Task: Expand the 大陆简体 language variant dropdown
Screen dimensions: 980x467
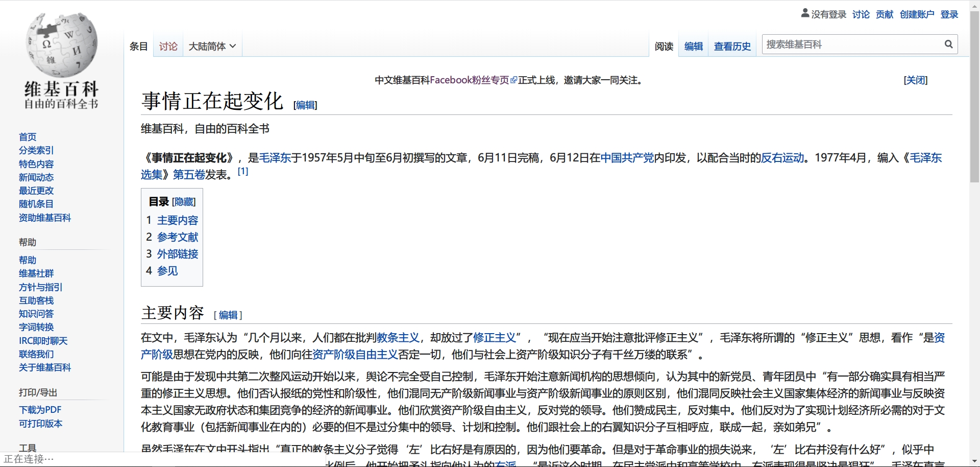Action: (212, 46)
